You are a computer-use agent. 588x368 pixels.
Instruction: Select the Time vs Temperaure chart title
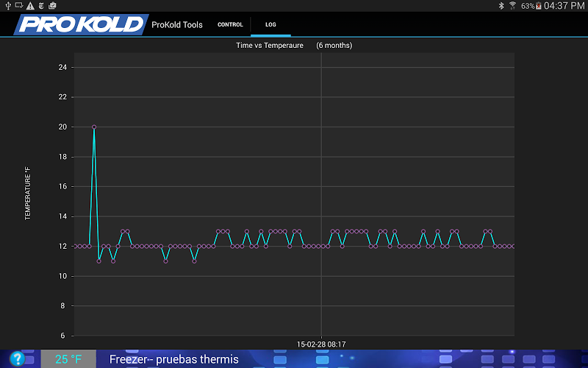pos(270,46)
